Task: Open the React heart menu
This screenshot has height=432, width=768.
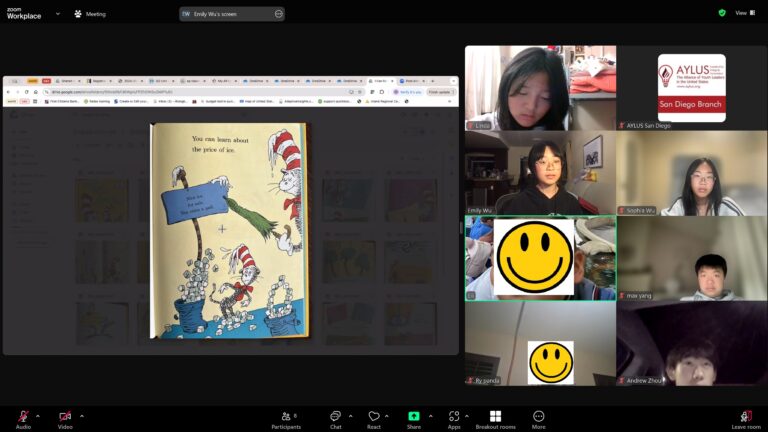Action: pos(374,420)
